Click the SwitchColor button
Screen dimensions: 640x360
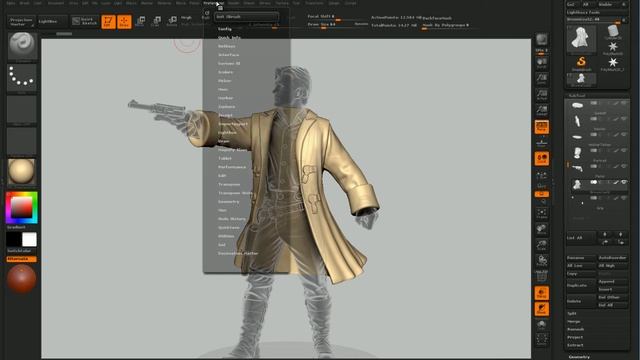(22, 251)
